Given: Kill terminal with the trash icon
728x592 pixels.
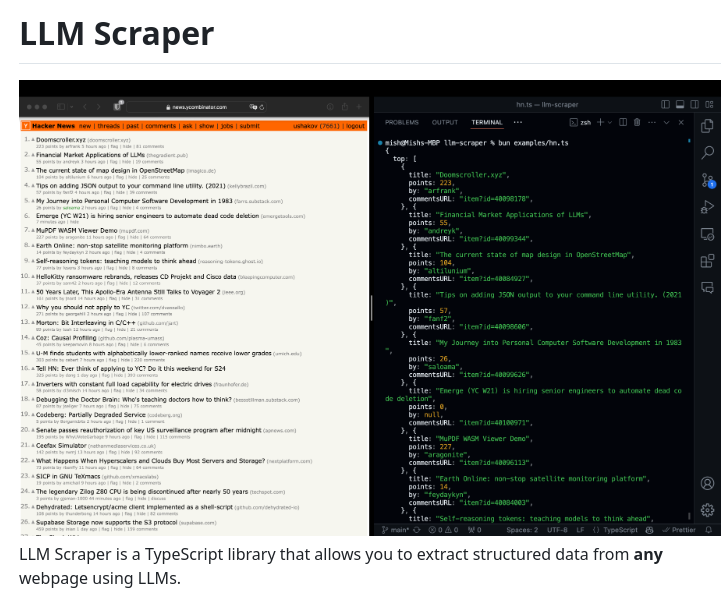Looking at the screenshot, I should click(637, 122).
